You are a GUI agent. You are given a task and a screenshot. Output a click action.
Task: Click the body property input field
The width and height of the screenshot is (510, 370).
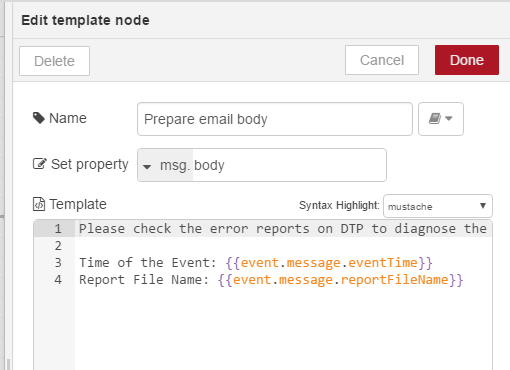click(289, 165)
